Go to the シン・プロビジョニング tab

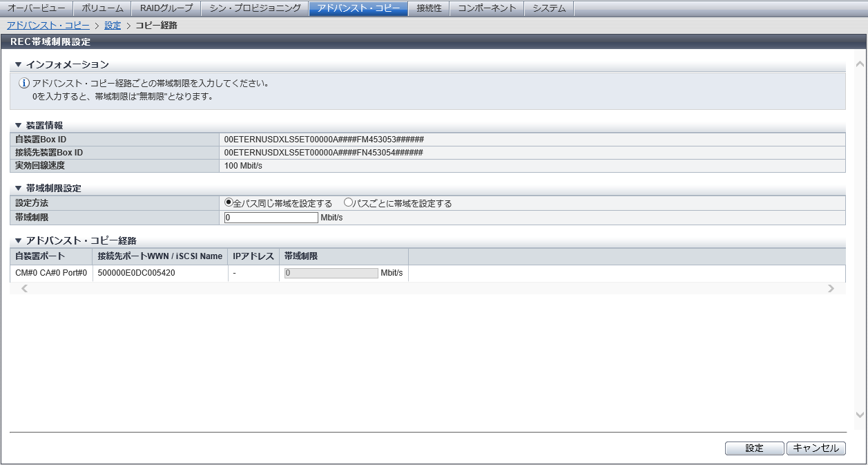click(255, 8)
